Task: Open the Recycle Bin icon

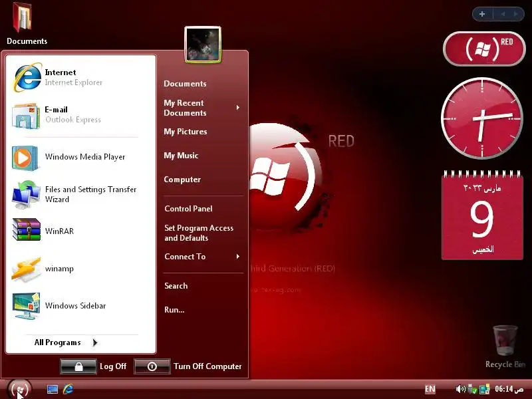Action: 505,340
